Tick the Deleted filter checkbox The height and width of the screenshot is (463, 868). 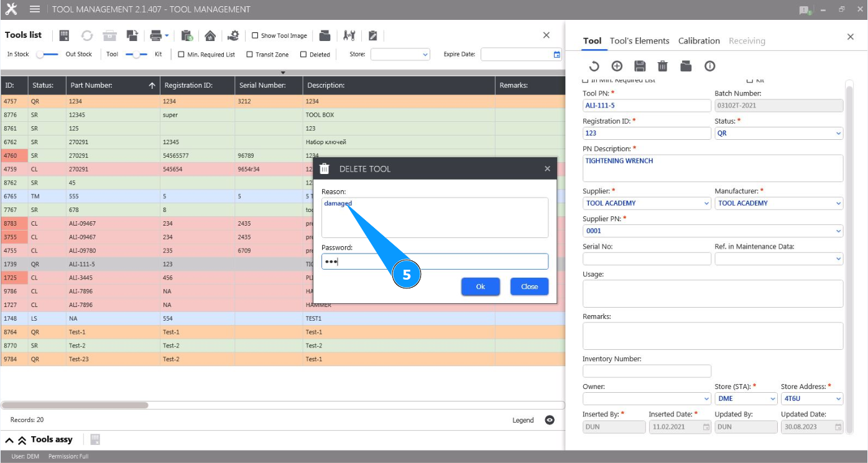tap(303, 54)
